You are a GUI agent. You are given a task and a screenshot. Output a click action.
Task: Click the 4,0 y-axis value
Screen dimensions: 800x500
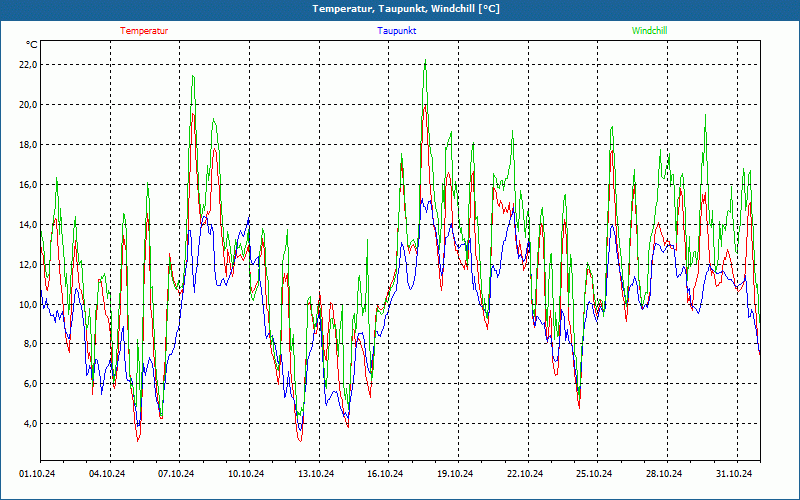click(x=30, y=423)
